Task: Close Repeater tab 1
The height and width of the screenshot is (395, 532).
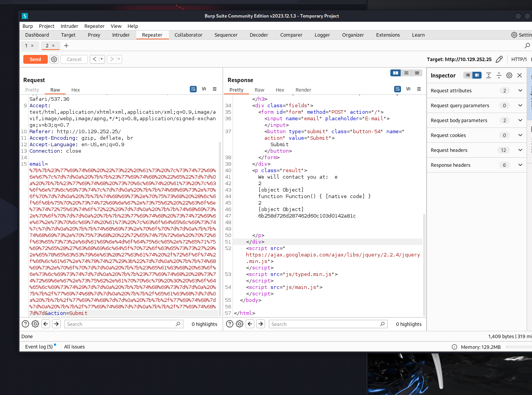Action: pyautogui.click(x=32, y=45)
